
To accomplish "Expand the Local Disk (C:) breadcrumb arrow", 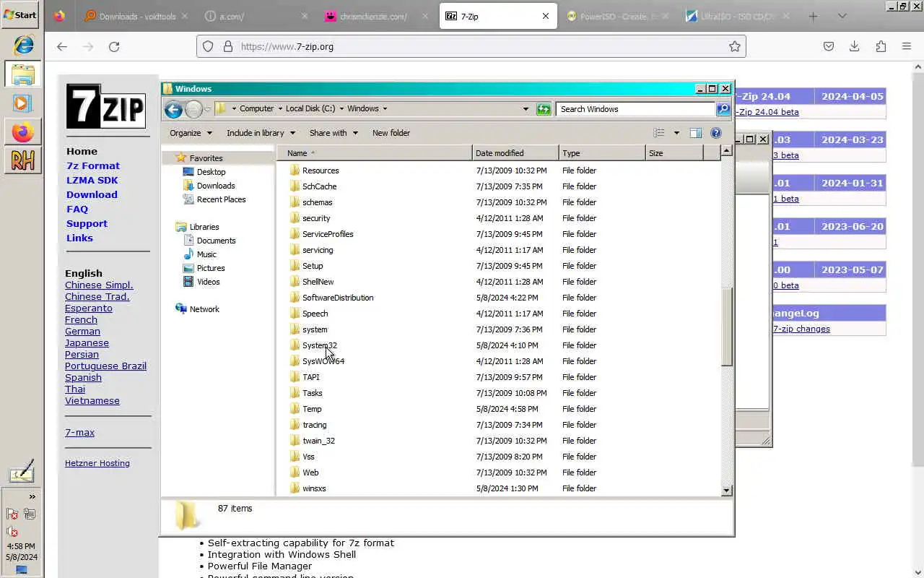I will [x=341, y=109].
